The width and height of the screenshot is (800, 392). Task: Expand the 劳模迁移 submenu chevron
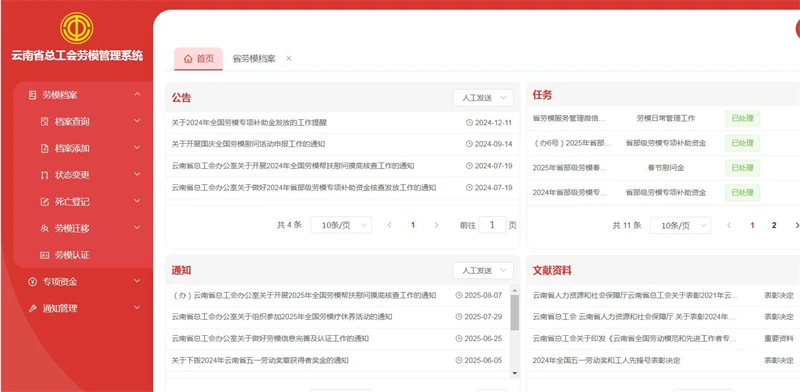(x=137, y=228)
